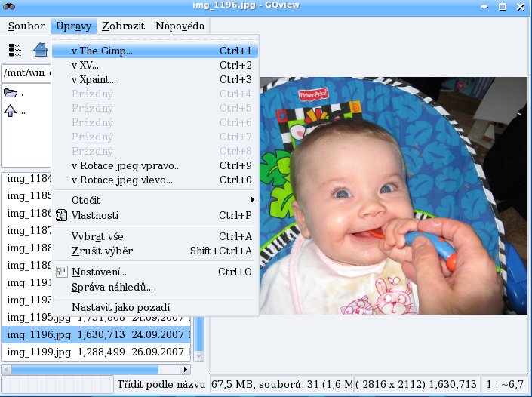This screenshot has width=532, height=397.
Task: Click the zoom ratio '1 : ~6,7' status
Action: 505,384
